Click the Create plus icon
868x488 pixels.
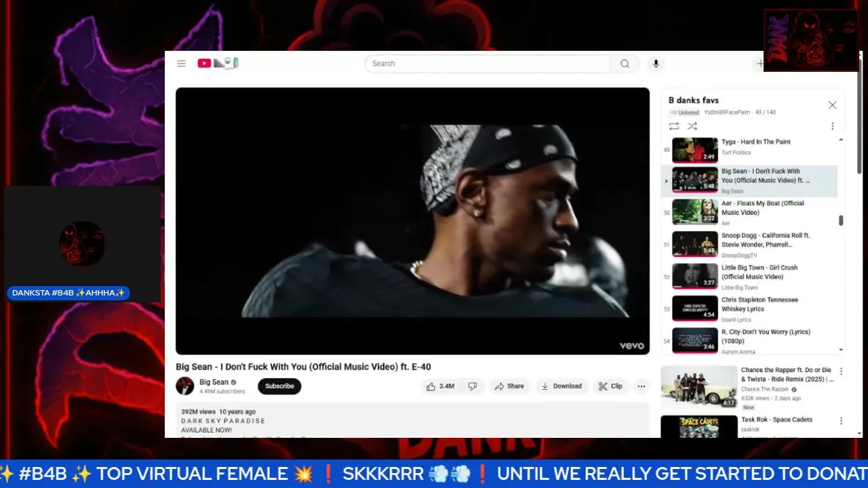[x=760, y=64]
